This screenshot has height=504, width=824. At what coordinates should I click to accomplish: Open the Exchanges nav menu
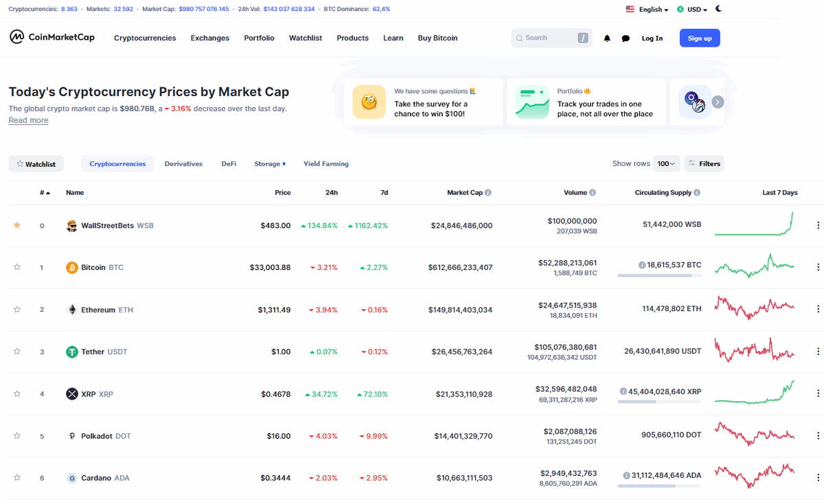[x=210, y=38]
